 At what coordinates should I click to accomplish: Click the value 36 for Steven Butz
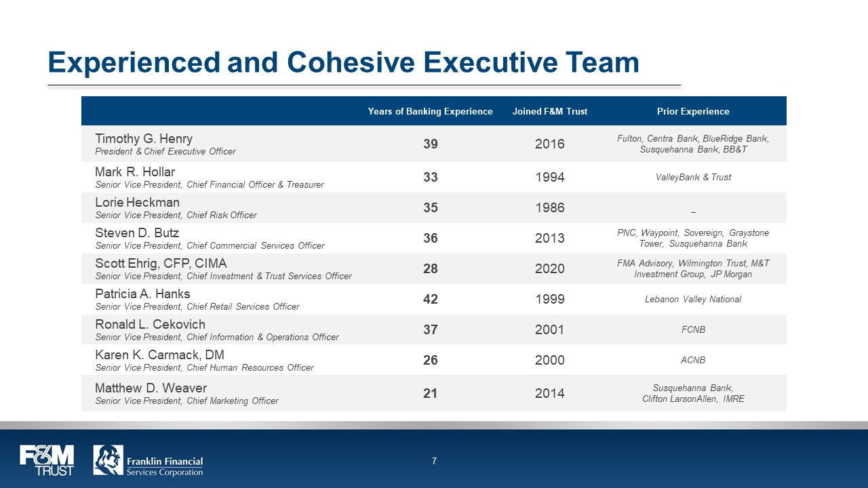(x=430, y=238)
